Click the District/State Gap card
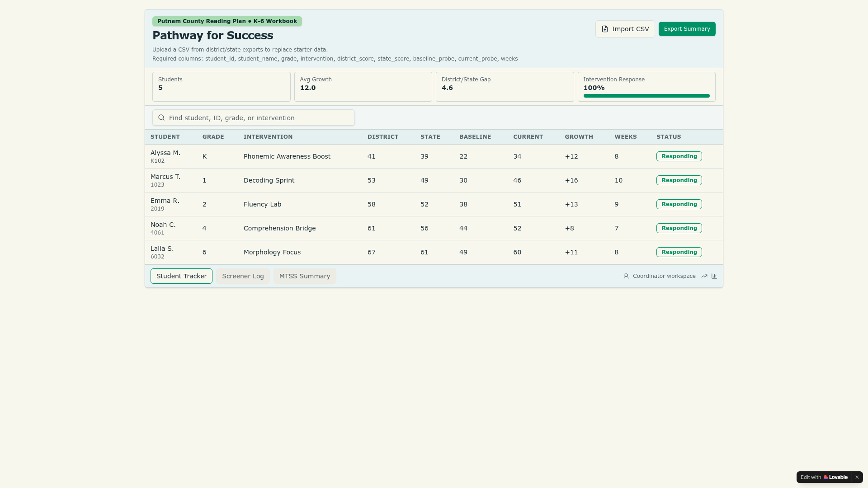This screenshot has height=488, width=868. click(x=505, y=87)
